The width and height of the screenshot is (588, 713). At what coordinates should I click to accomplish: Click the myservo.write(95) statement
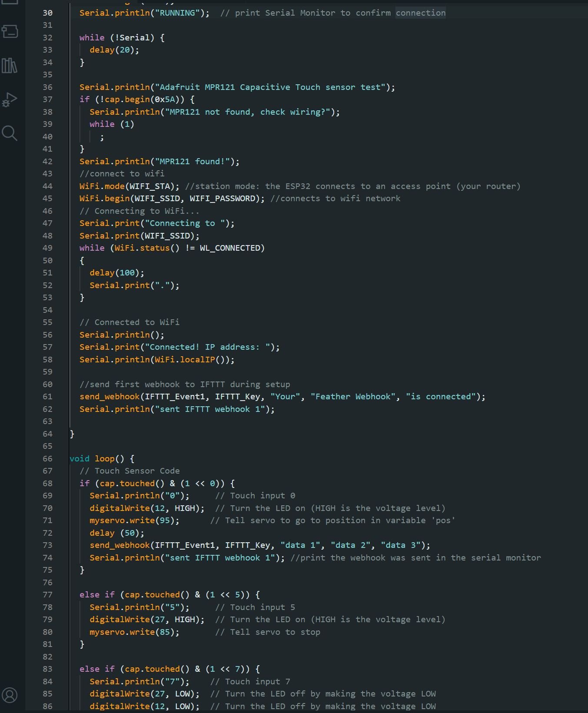point(134,521)
